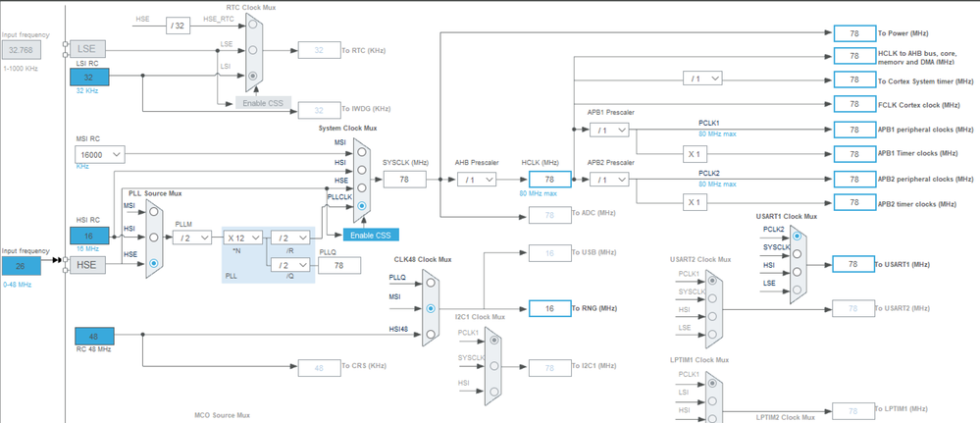Pick MSI in the CLK48 Clock Mux

coord(430,308)
